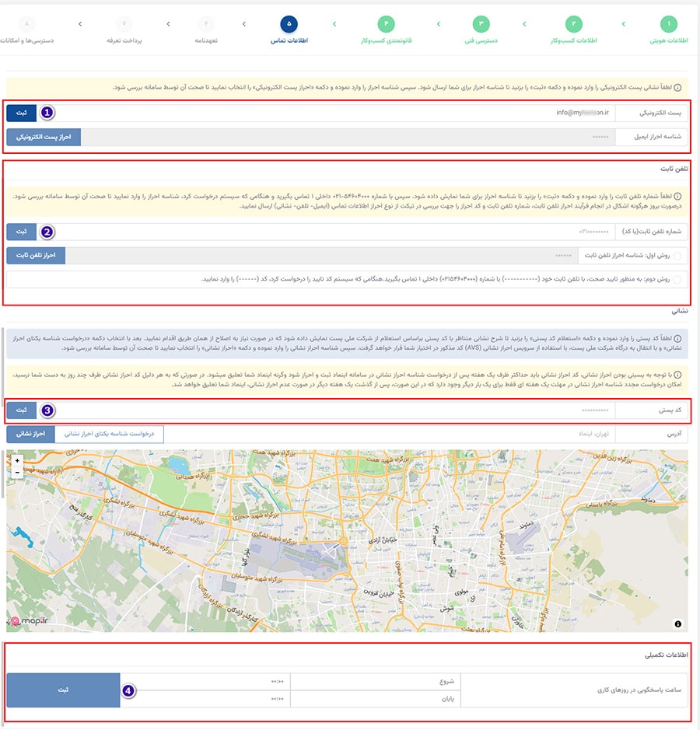700x730 pixels.
Task: Select روش اول landline verification radio
Action: coord(677,256)
